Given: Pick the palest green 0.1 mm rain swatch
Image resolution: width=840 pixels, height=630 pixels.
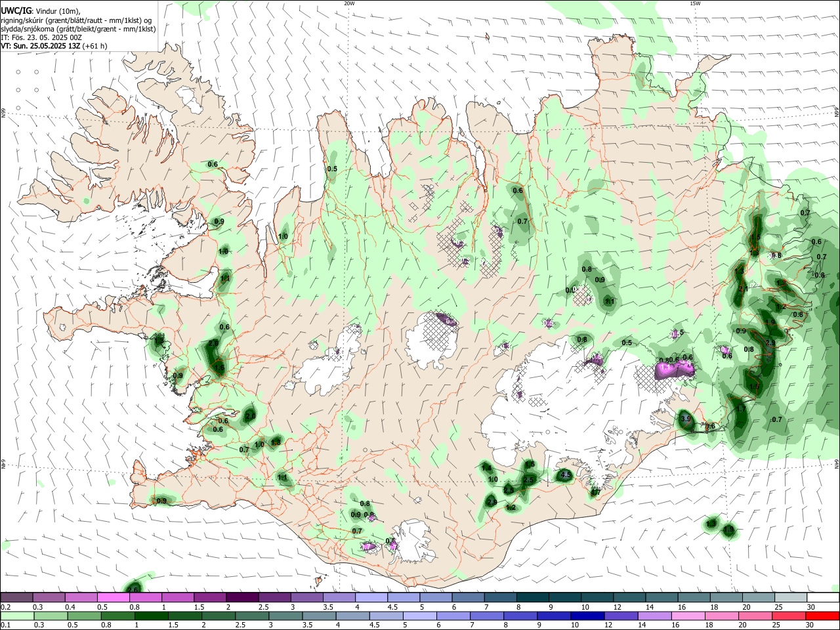Looking at the screenshot, I should click(17, 616).
